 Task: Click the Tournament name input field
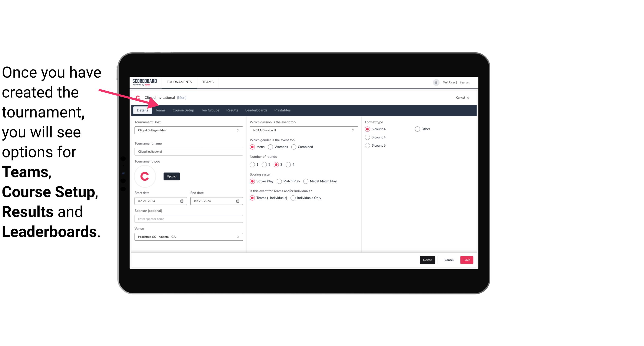coord(188,151)
